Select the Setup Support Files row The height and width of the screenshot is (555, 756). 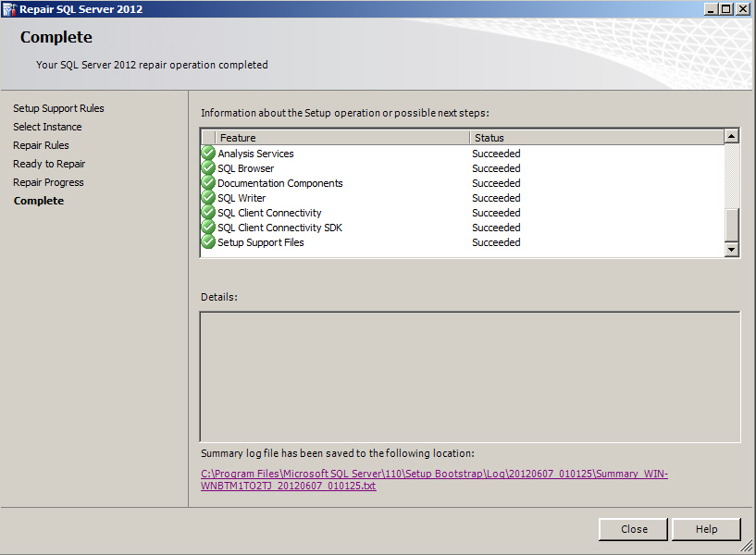(x=463, y=241)
